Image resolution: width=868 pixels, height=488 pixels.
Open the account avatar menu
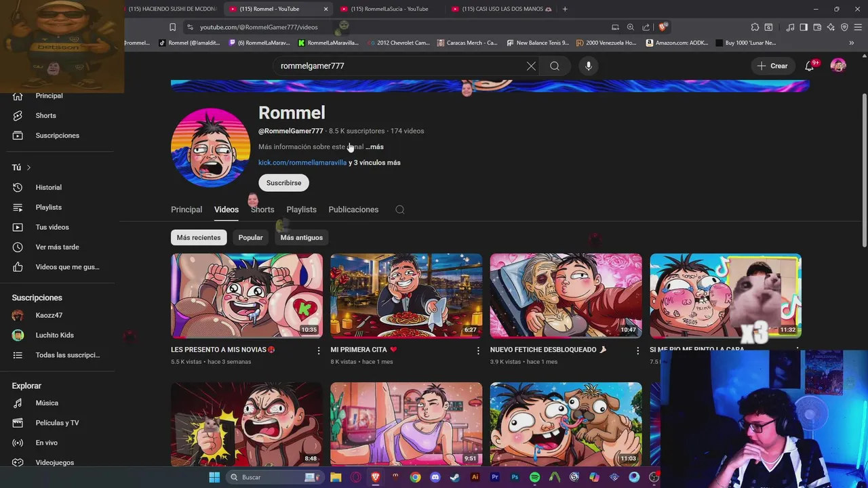pos(838,66)
